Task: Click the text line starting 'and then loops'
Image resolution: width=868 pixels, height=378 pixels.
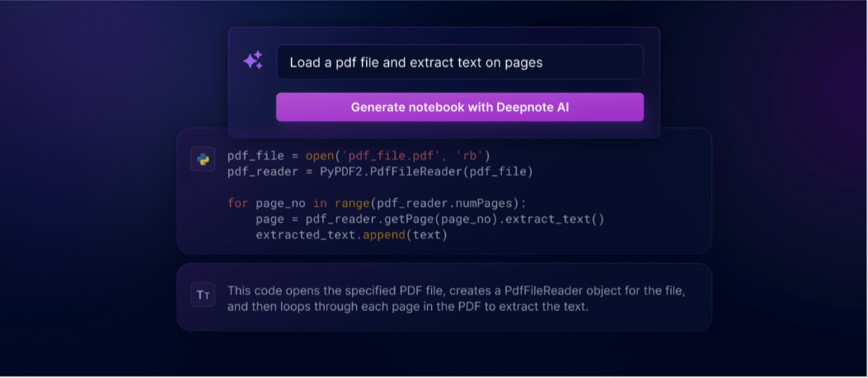Action: [x=408, y=306]
